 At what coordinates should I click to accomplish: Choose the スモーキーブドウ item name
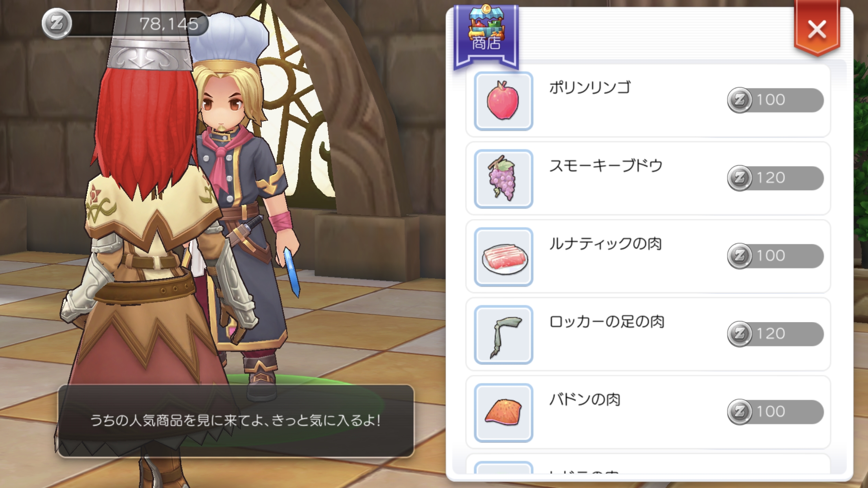click(x=606, y=165)
